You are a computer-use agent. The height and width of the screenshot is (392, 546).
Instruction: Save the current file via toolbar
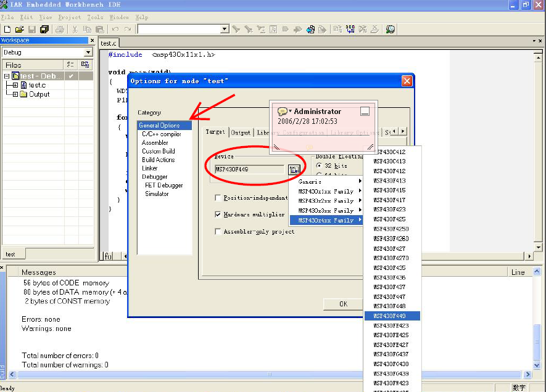pyautogui.click(x=32, y=30)
